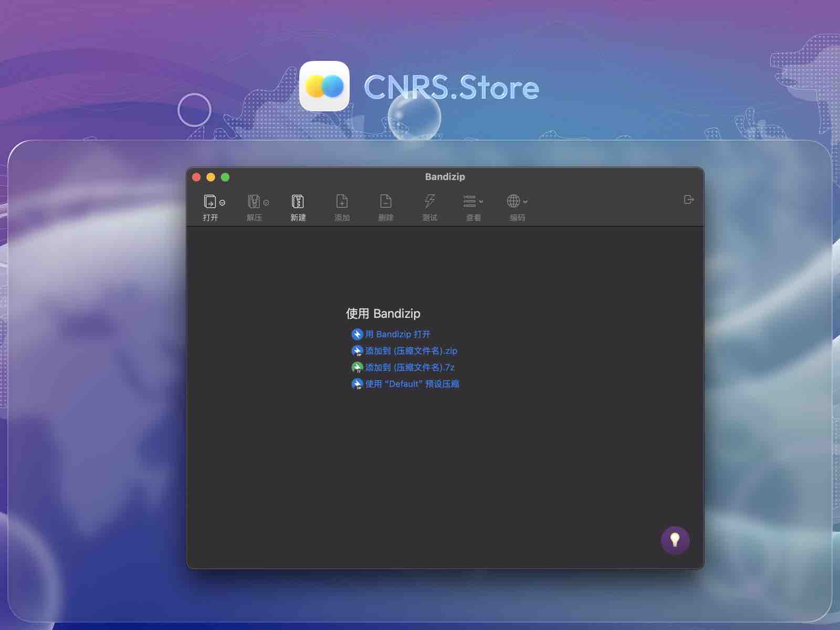The width and height of the screenshot is (840, 630).
Task: Click the zip icon beside 添加到 (压缩文件名).zip
Action: pos(357,351)
